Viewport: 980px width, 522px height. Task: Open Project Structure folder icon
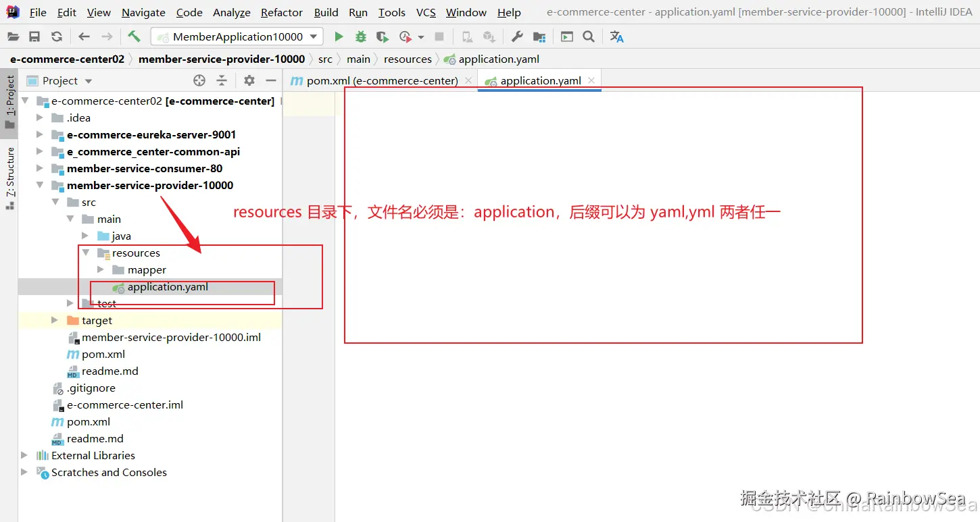tap(539, 37)
